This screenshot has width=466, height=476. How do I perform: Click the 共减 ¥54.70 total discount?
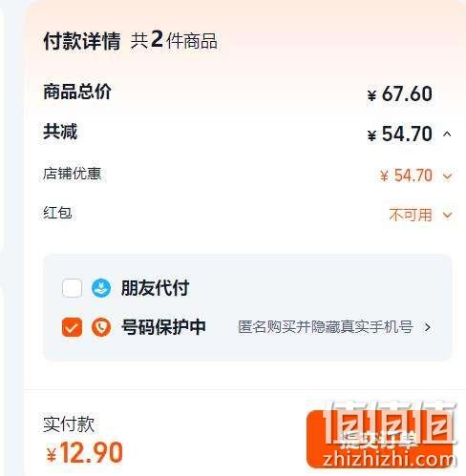click(x=400, y=134)
